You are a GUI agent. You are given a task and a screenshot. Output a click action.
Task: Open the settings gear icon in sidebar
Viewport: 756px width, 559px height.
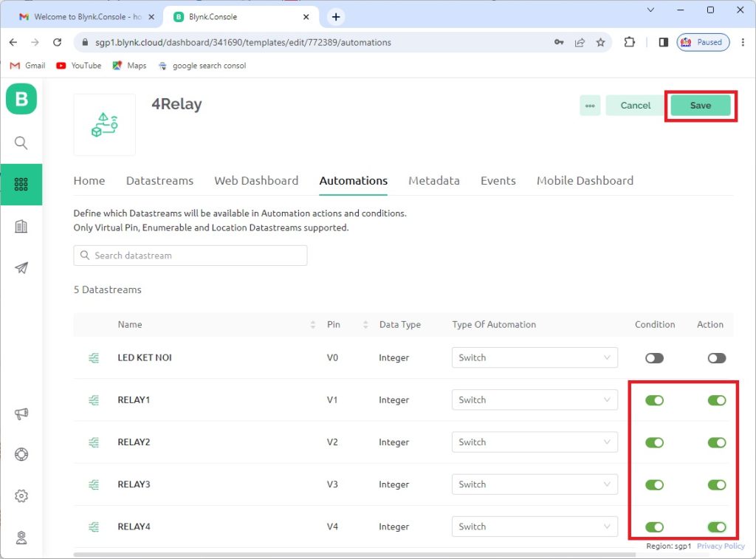click(x=21, y=496)
